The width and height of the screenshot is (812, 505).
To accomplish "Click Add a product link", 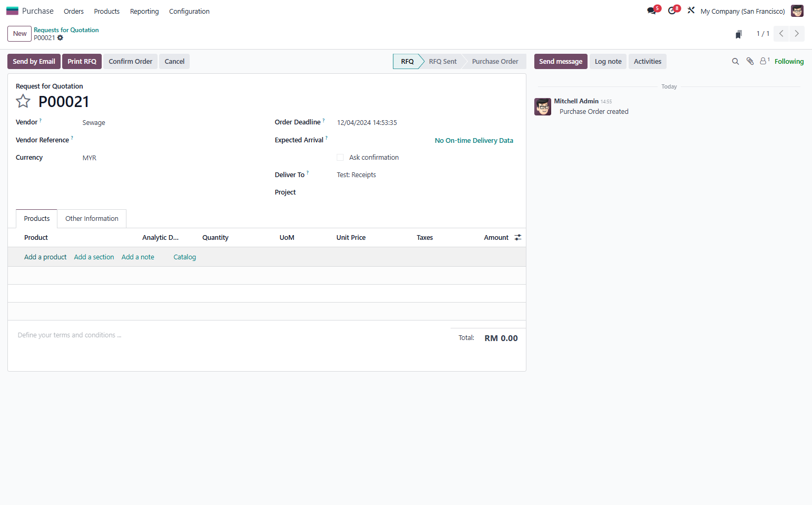I will pyautogui.click(x=45, y=257).
